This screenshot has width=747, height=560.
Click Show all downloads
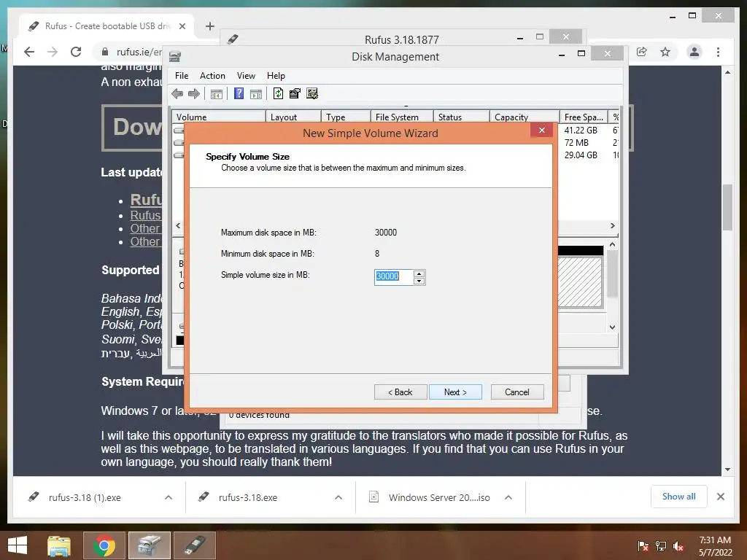679,496
